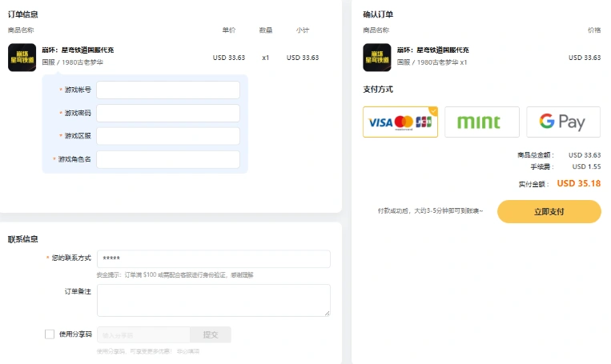Click the game icon in the order information panel
This screenshot has width=611, height=364.
[22, 58]
